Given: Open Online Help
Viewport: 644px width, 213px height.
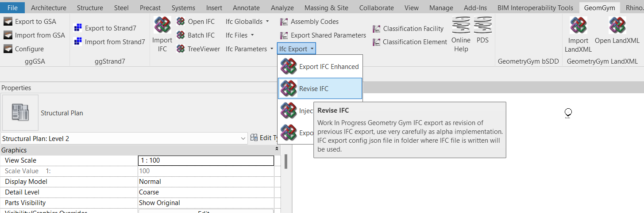Looking at the screenshot, I should 461,34.
